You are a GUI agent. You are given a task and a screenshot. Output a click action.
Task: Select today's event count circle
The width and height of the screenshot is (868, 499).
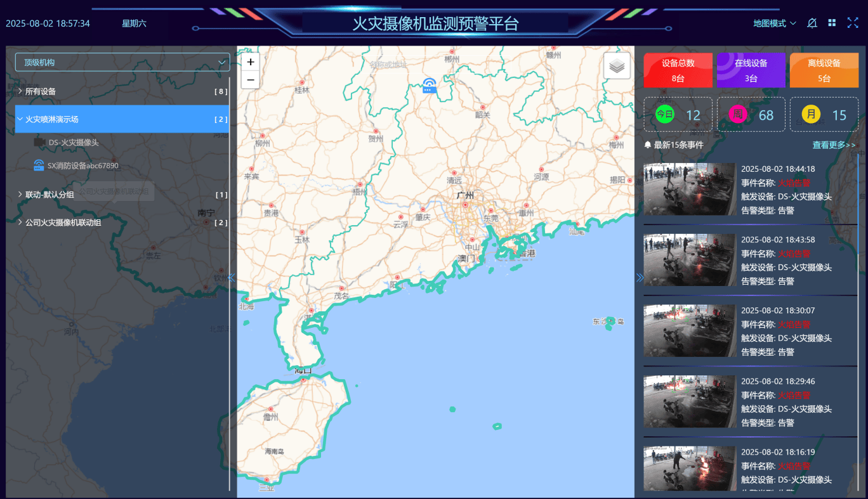(664, 115)
